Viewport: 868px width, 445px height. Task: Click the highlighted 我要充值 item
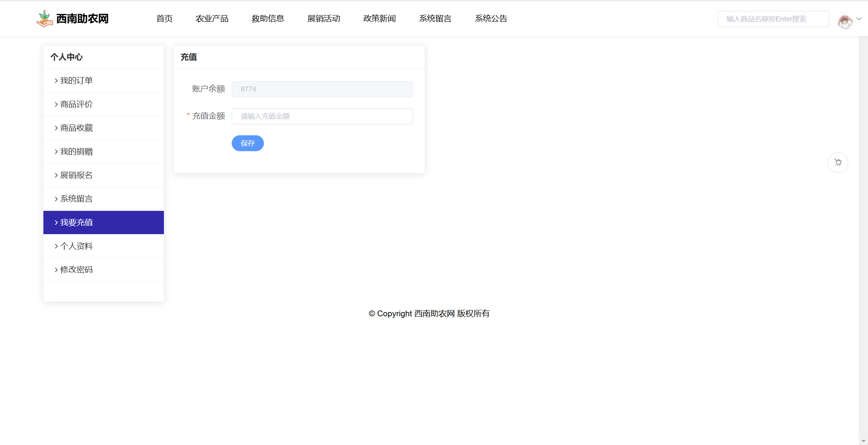(x=76, y=222)
